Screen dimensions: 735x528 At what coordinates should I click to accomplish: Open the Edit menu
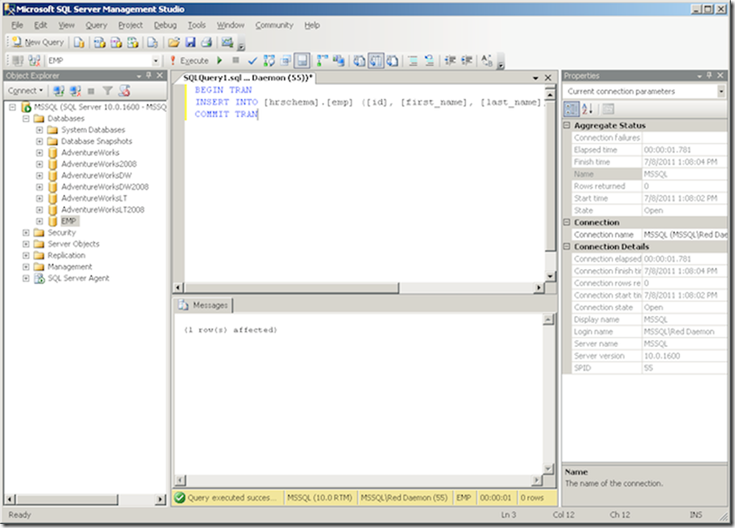click(x=41, y=25)
